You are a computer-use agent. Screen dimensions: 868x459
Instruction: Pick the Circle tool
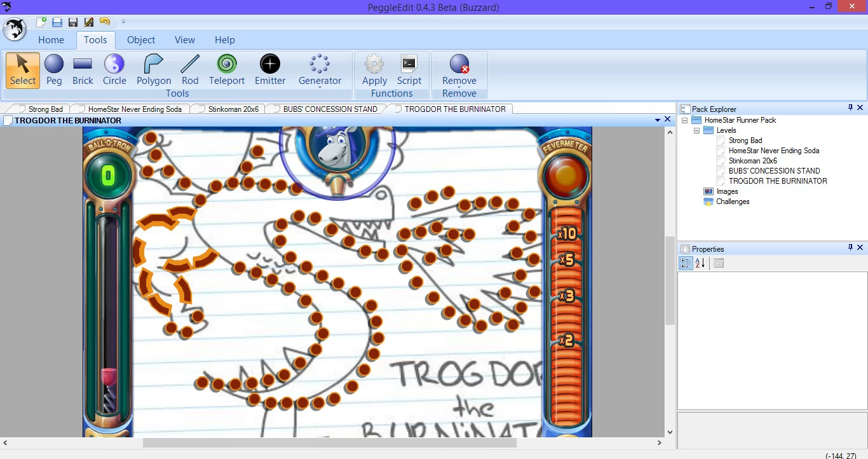coord(114,70)
